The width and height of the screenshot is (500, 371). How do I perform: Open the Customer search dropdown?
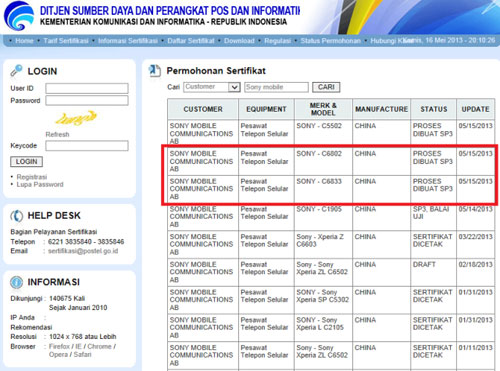coord(212,87)
